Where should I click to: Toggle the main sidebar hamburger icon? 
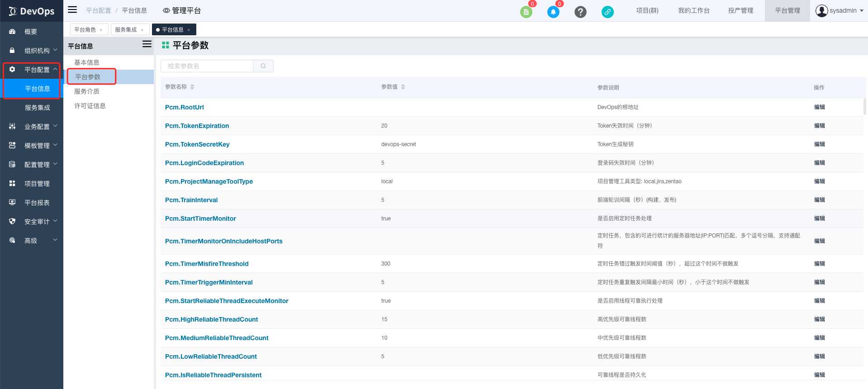pos(72,10)
